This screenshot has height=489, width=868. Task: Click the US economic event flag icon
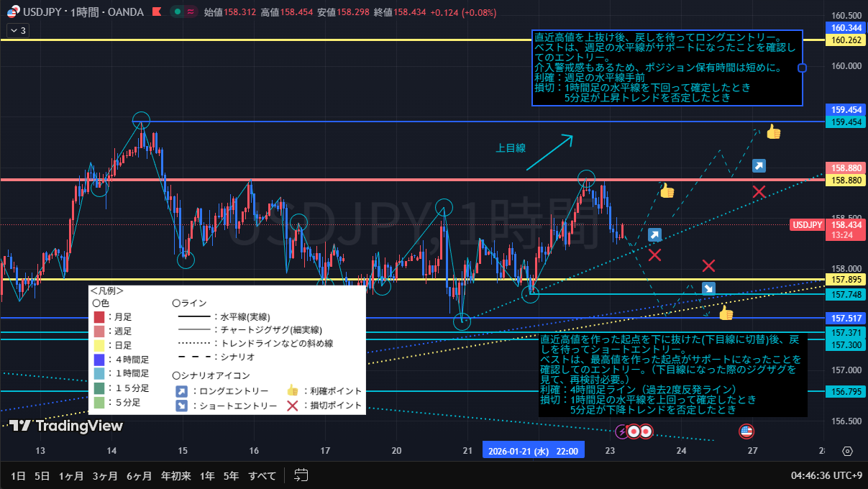(746, 431)
